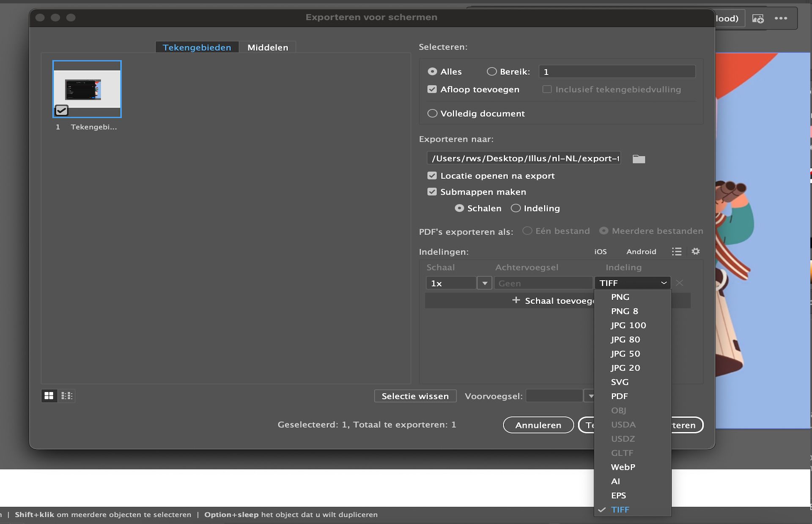Select the Tekengebied 1 thumbnail

(87, 89)
